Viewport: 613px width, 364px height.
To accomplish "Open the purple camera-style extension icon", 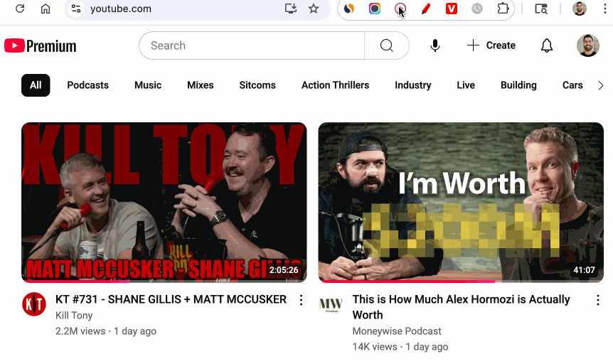I will click(x=375, y=9).
